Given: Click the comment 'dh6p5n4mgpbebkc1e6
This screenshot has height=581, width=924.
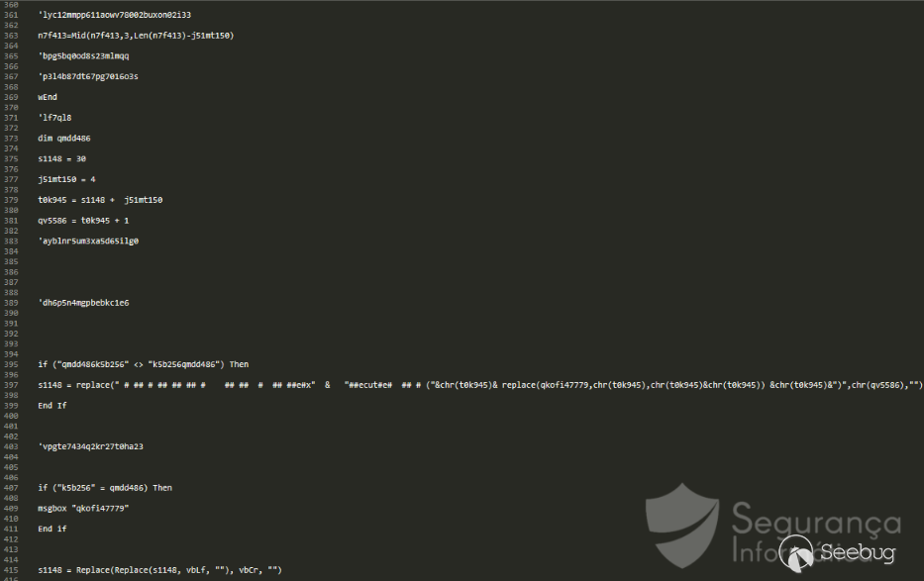Looking at the screenshot, I should coord(83,302).
